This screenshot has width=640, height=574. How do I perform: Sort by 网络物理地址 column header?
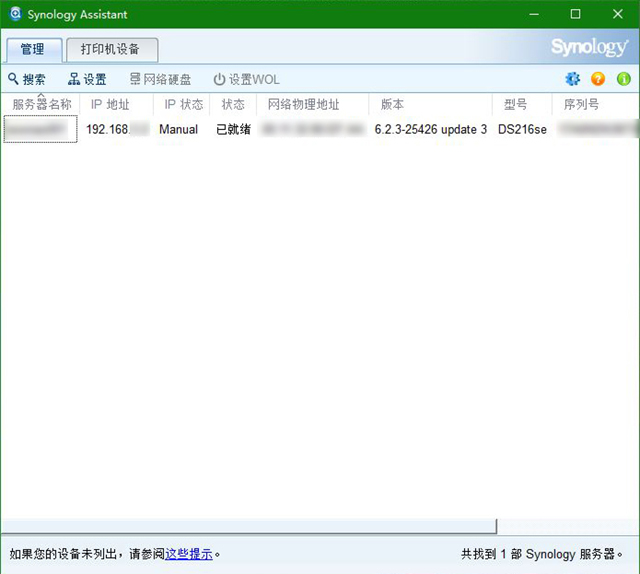click(x=313, y=104)
